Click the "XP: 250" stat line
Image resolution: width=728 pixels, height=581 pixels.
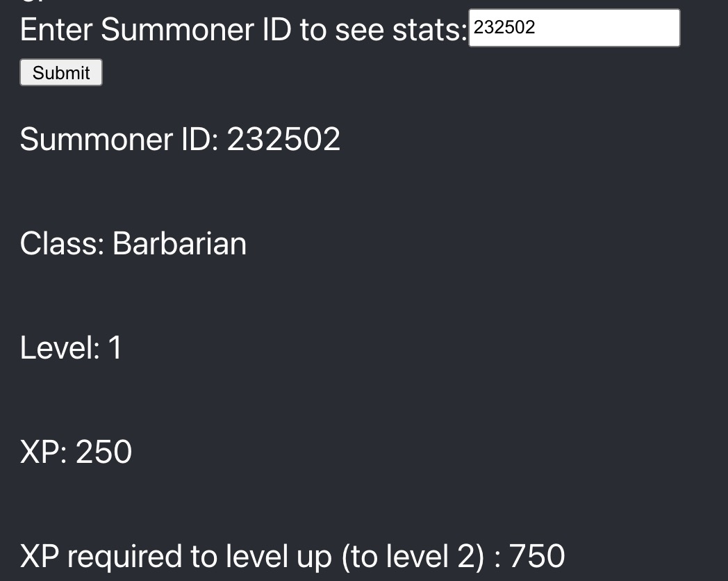tap(76, 452)
